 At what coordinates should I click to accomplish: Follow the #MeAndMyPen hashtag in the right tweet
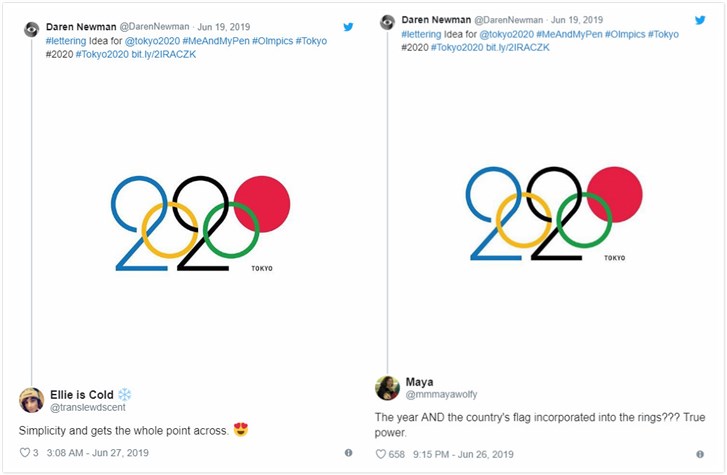[x=568, y=34]
